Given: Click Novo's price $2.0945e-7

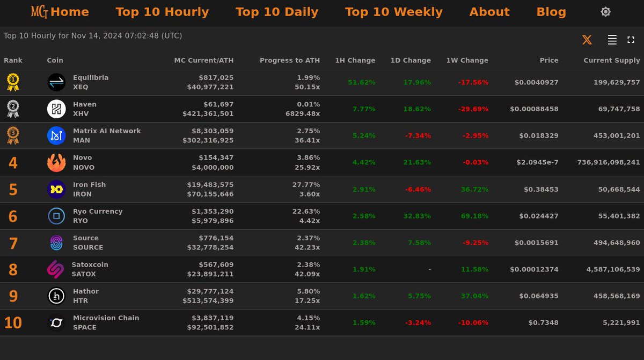Looking at the screenshot, I should 538,162.
